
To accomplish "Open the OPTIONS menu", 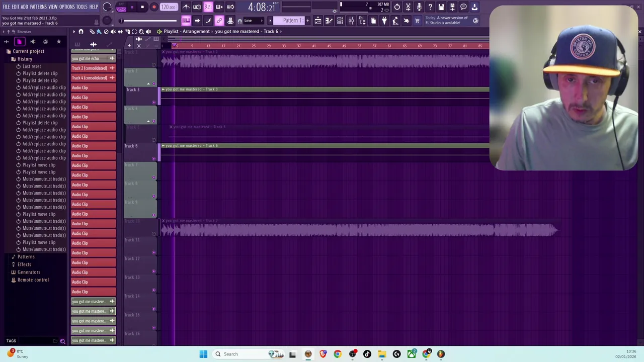I will pyautogui.click(x=67, y=7).
